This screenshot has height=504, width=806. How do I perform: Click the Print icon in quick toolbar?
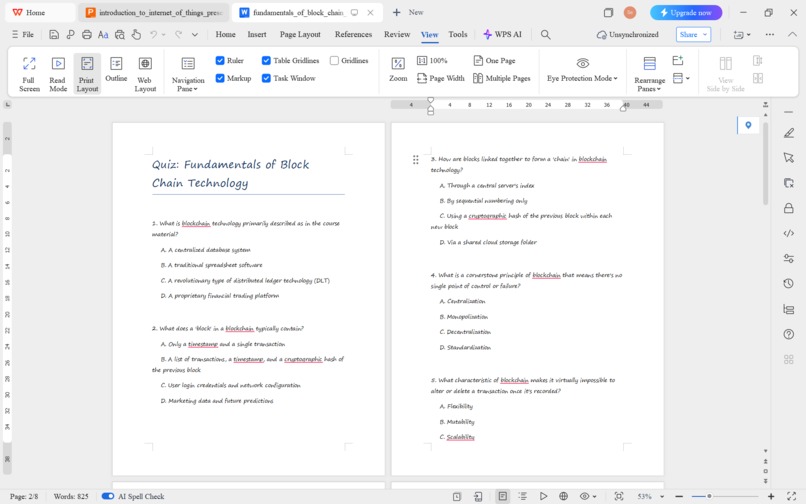87,34
